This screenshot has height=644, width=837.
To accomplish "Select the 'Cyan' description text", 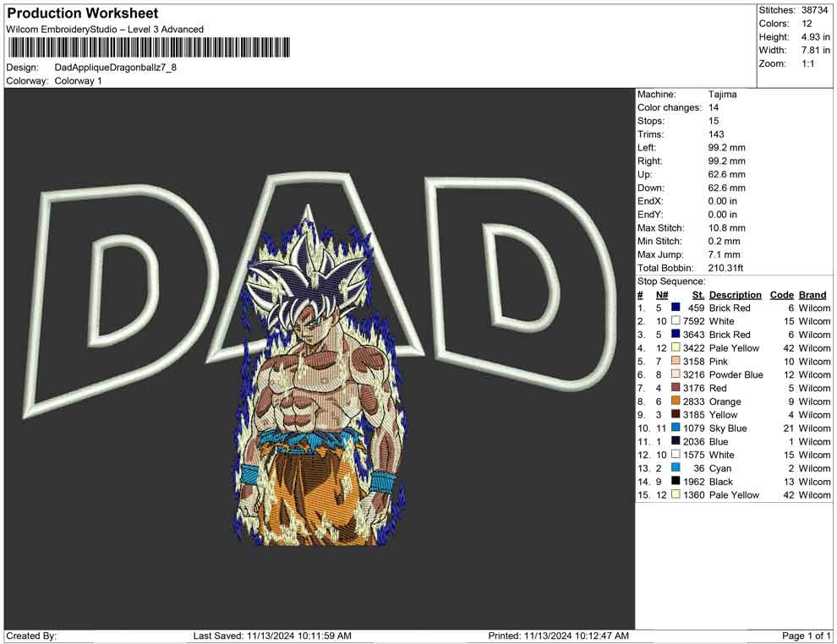I will [x=720, y=468].
